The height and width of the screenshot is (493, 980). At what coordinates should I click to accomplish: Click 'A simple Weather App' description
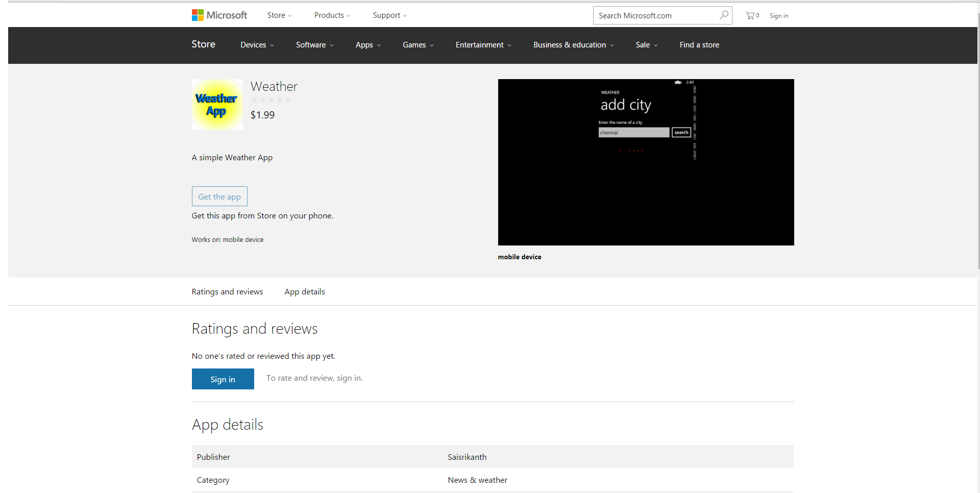tap(232, 158)
